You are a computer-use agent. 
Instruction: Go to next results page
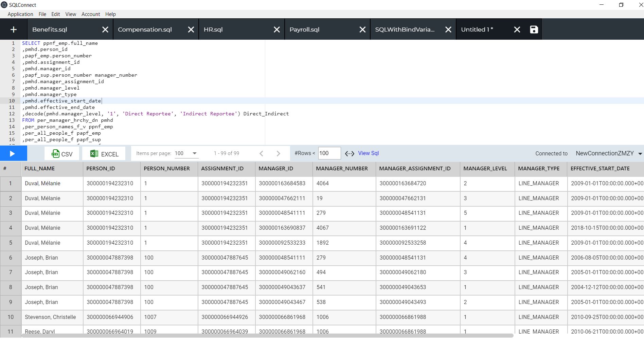278,153
